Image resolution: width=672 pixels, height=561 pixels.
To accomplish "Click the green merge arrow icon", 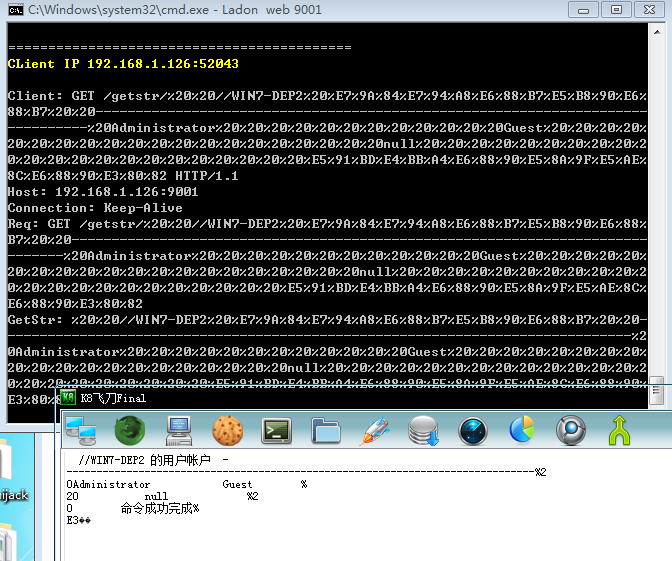I will pos(620,430).
